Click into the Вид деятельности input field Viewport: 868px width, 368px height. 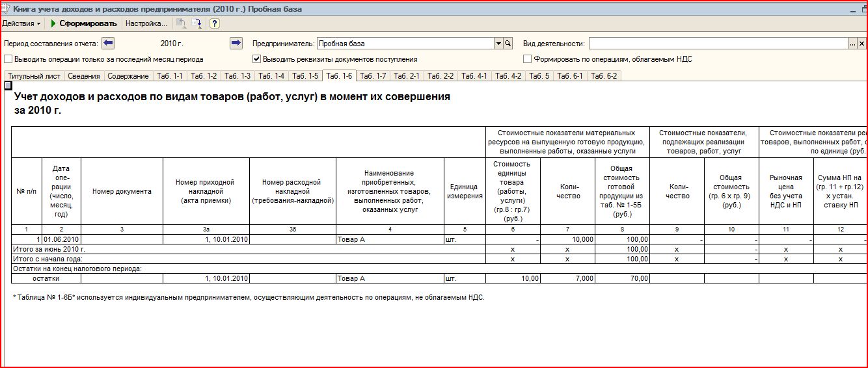click(716, 44)
